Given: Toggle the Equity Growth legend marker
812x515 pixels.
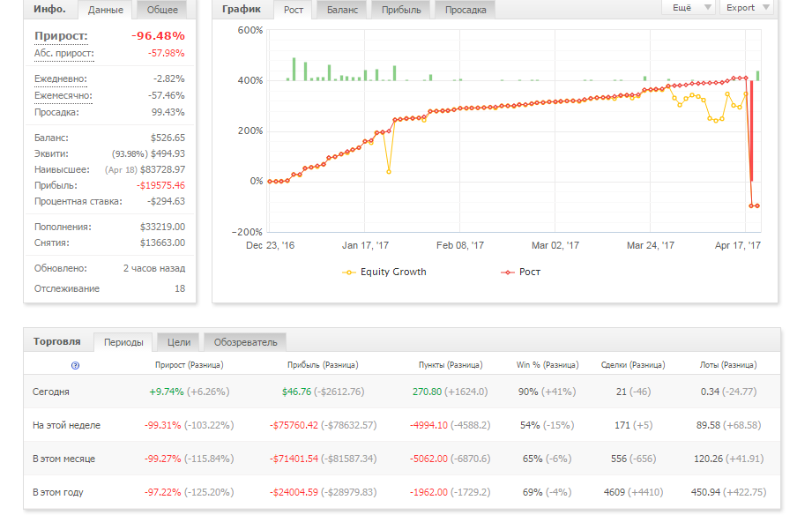Looking at the screenshot, I should [348, 272].
